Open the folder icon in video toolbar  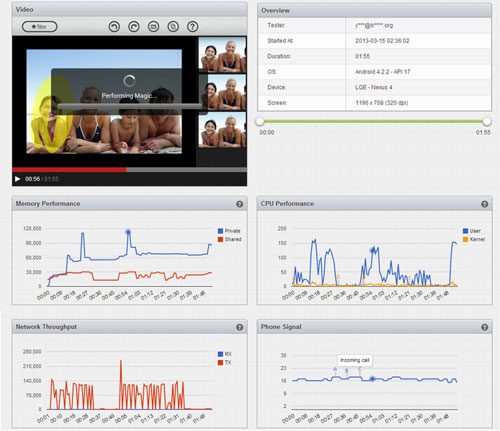[153, 26]
